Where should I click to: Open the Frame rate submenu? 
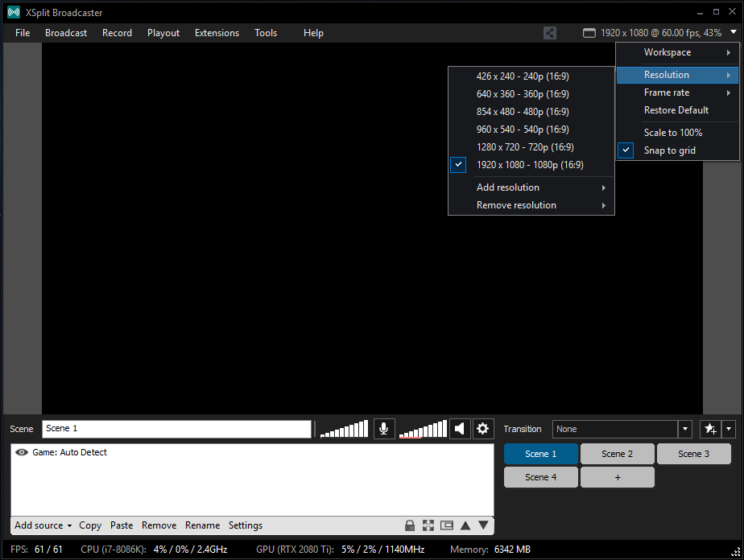point(667,92)
